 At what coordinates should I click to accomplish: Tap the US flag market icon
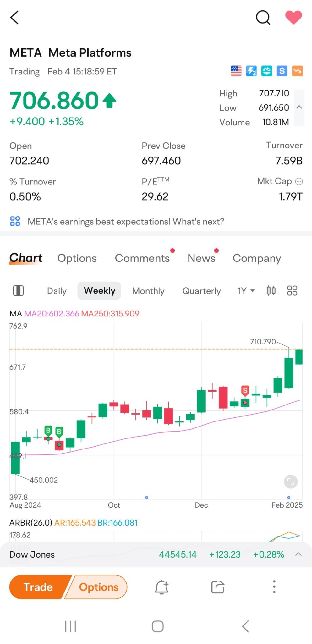[x=236, y=71]
